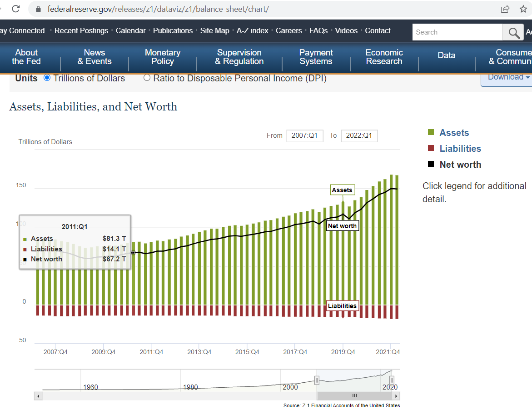Bookmark page with the star icon

click(523, 9)
